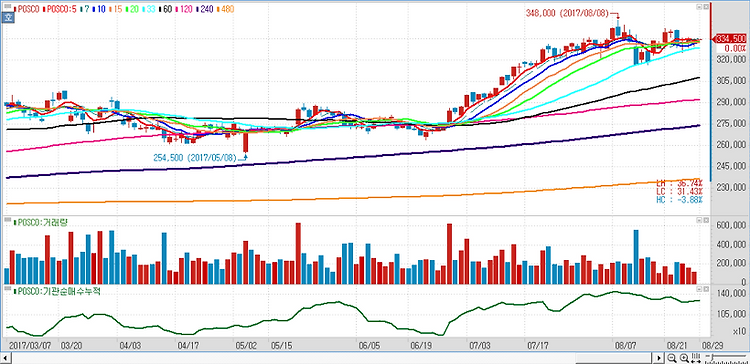The height and width of the screenshot is (364, 750).
Task: Click the 305,000 price axis label
Action: (x=731, y=80)
